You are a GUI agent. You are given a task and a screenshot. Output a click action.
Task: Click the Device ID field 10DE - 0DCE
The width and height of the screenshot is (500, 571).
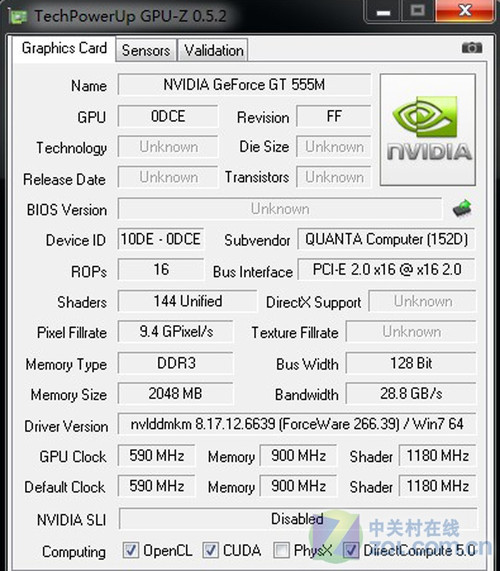point(161,239)
